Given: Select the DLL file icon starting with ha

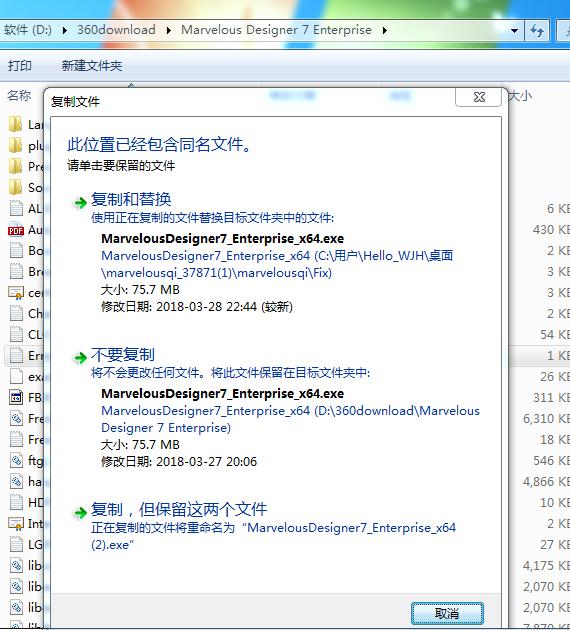Looking at the screenshot, I should tap(16, 481).
